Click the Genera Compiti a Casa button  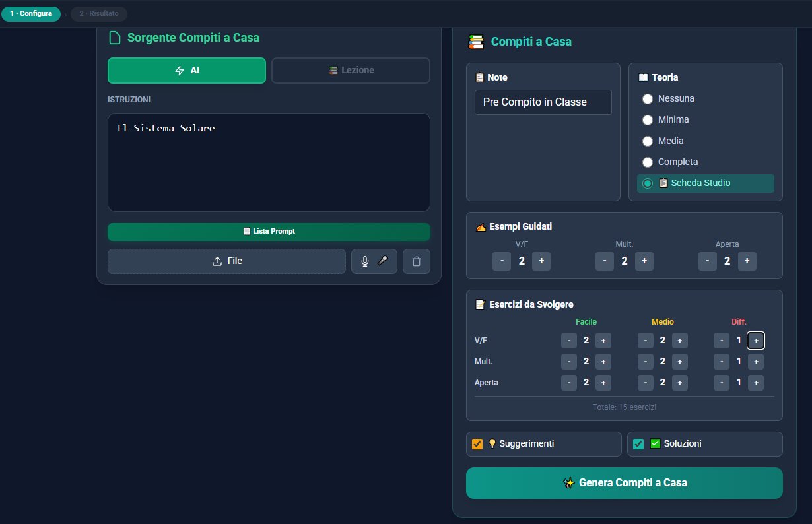[x=624, y=482]
